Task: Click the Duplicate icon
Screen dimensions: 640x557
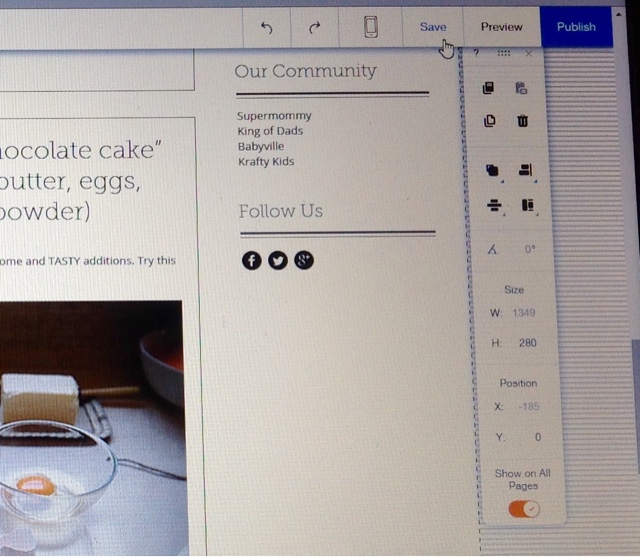Action: [489, 121]
